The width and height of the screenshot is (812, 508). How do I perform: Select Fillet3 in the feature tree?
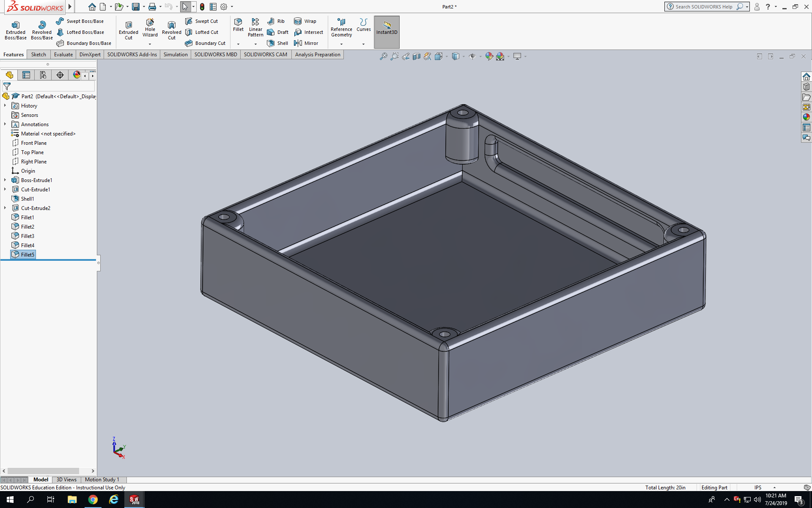[27, 236]
